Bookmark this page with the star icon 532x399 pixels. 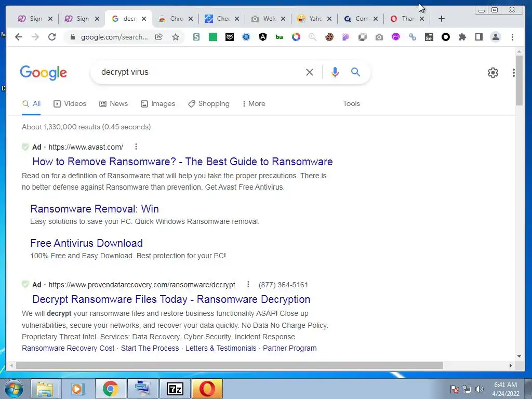point(176,37)
